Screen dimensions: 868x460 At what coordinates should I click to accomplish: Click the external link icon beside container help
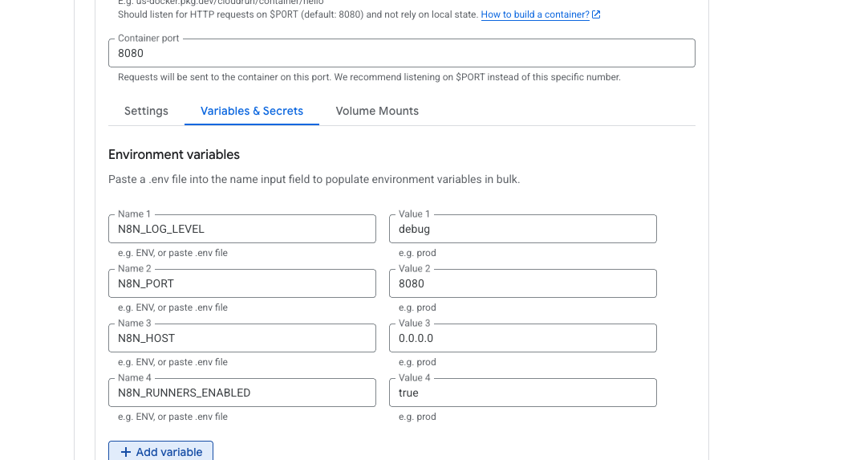pyautogui.click(x=596, y=14)
